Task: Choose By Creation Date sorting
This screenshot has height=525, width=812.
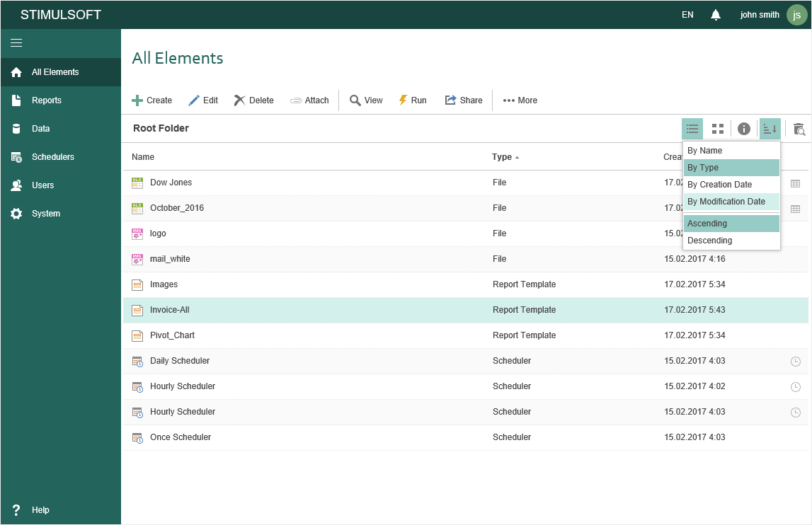Action: coord(731,185)
